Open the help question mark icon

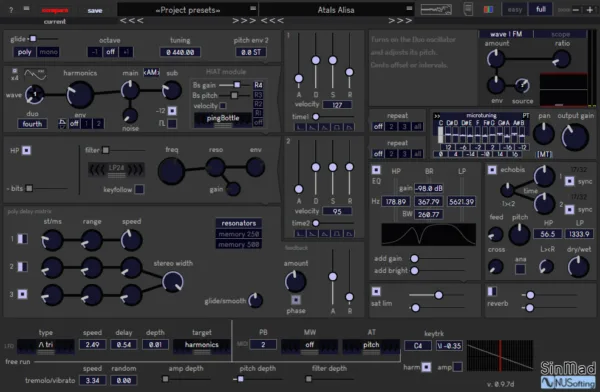point(11,10)
